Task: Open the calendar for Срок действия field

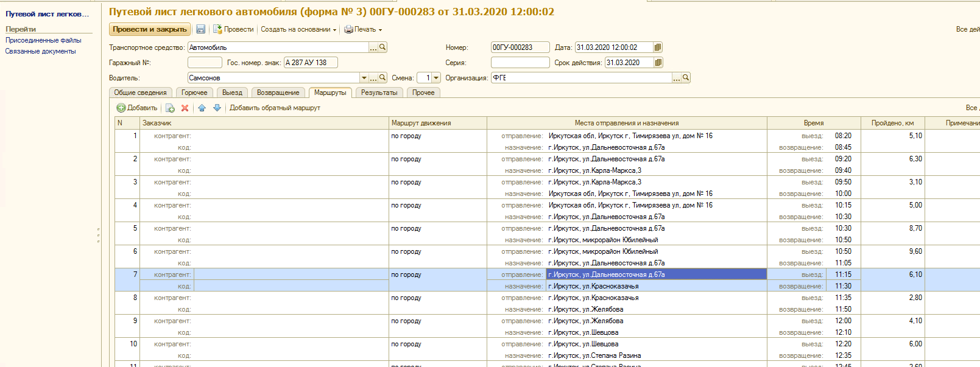Action: point(658,63)
